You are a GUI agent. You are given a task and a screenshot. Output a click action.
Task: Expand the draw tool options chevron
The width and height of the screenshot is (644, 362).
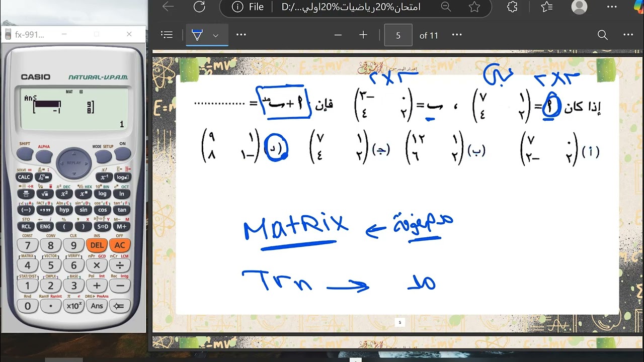pyautogui.click(x=215, y=35)
